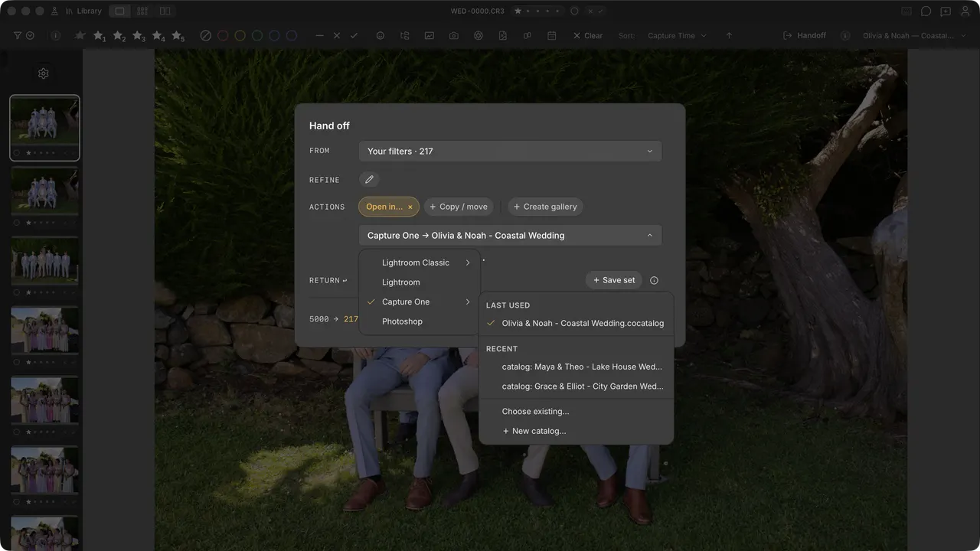Select the 1-star rating filter
Screen dimensions: 980x551
click(x=100, y=36)
